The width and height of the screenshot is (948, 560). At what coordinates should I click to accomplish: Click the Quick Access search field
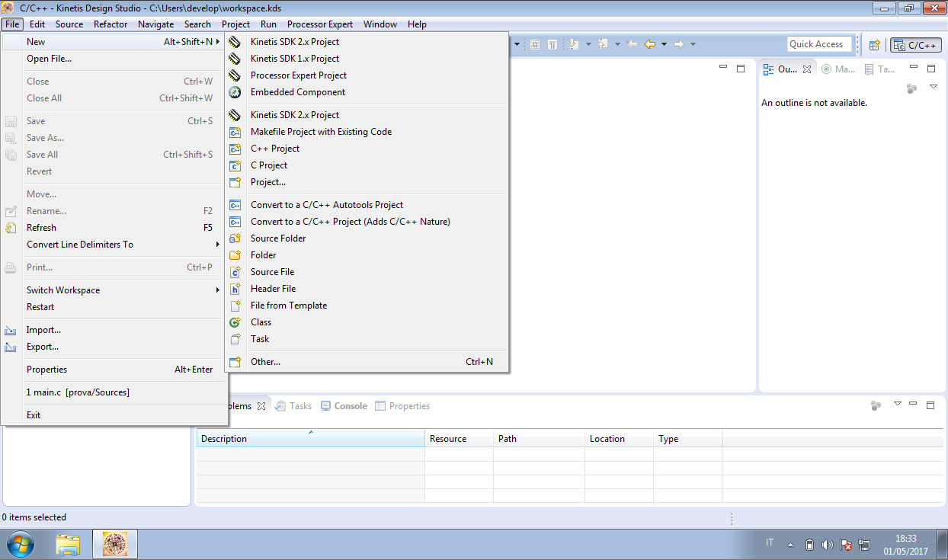(x=819, y=44)
